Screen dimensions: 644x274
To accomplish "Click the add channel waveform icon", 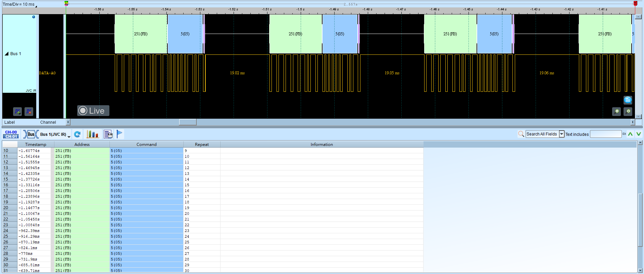I will tap(17, 111).
